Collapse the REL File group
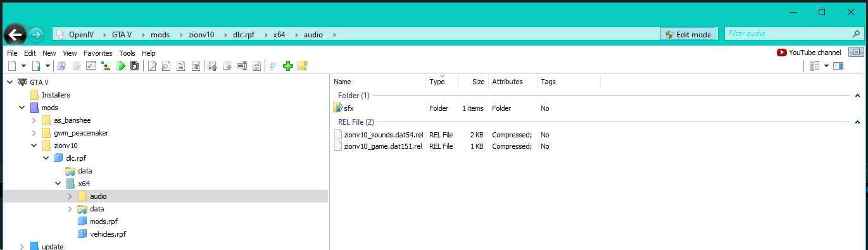The width and height of the screenshot is (868, 250). click(857, 122)
